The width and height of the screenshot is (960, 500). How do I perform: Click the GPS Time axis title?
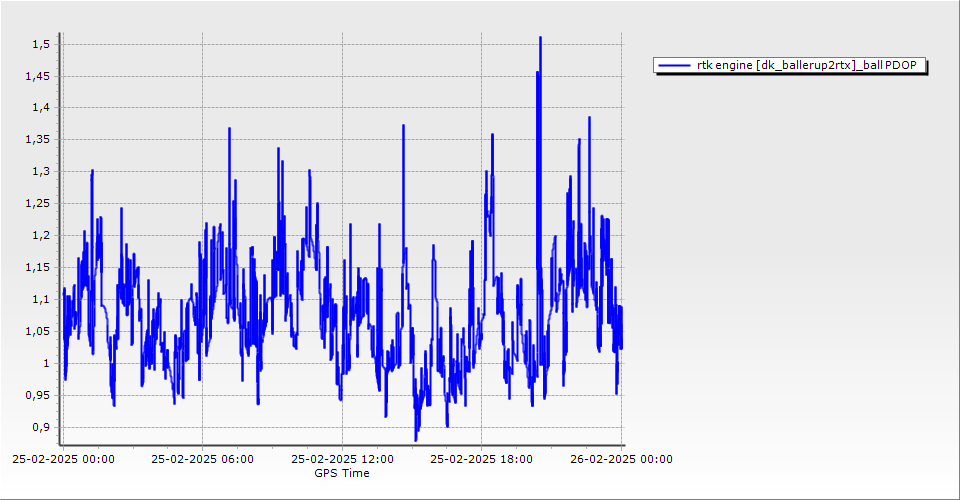(x=342, y=473)
